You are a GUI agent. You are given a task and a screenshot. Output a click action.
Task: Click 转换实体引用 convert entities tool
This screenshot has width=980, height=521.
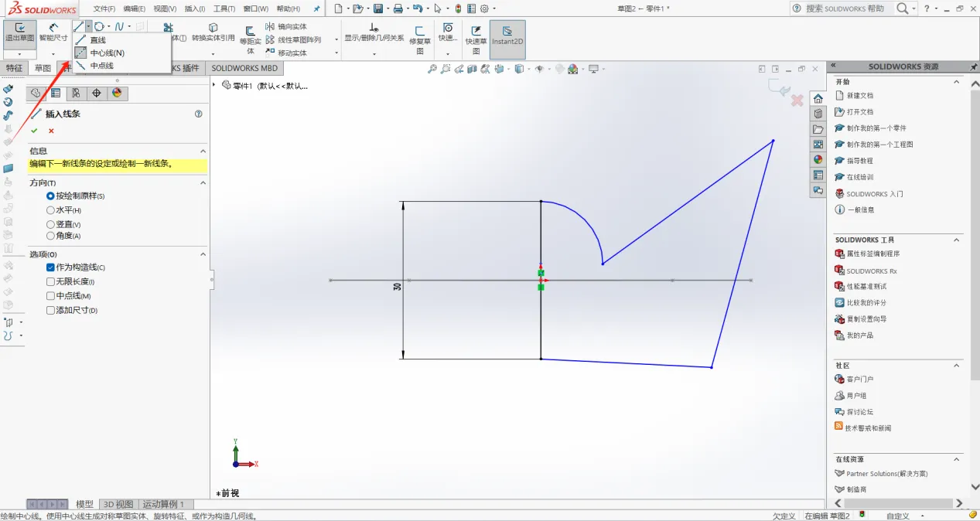pos(213,32)
